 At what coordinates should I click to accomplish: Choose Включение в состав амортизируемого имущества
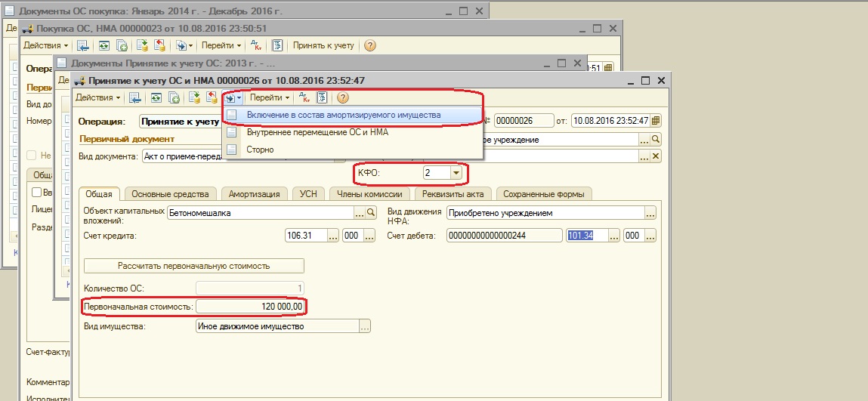pyautogui.click(x=344, y=115)
